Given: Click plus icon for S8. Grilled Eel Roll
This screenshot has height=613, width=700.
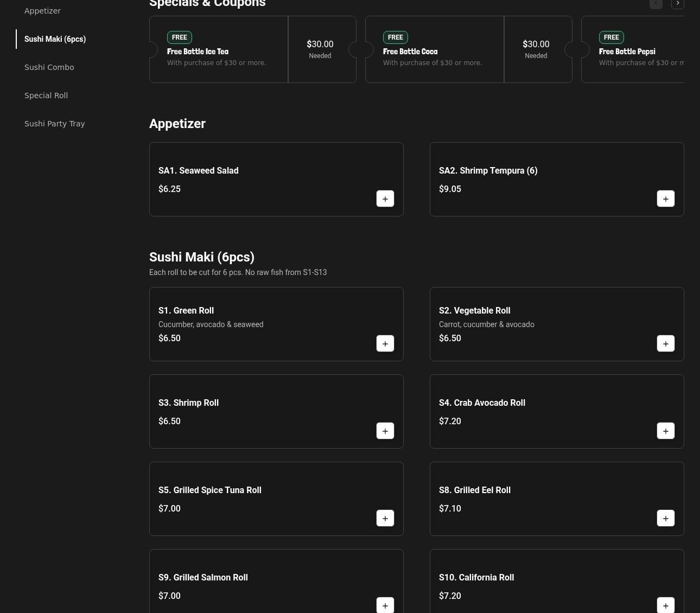Looking at the screenshot, I should click(665, 518).
